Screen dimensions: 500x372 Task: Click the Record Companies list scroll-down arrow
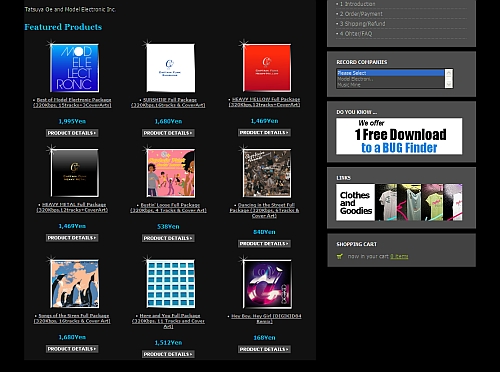coord(449,84)
